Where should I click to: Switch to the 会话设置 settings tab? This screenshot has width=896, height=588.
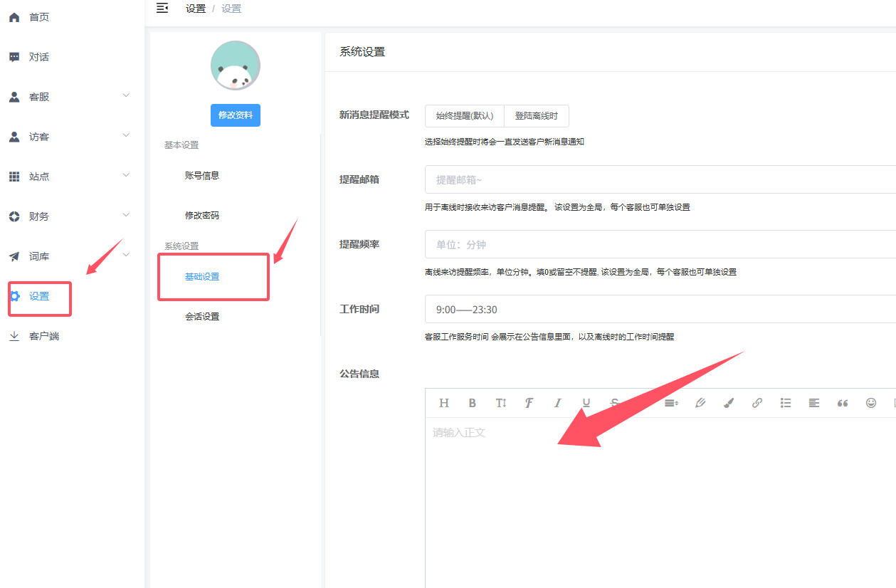pyautogui.click(x=202, y=316)
